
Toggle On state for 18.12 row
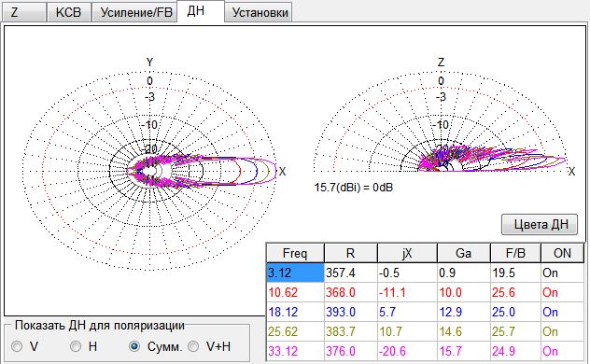point(563,312)
